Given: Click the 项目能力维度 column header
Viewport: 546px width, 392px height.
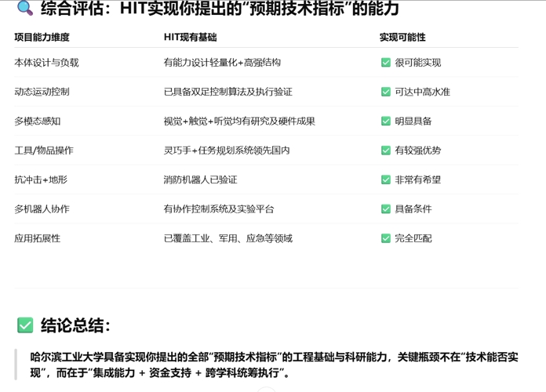Looking at the screenshot, I should point(42,38).
